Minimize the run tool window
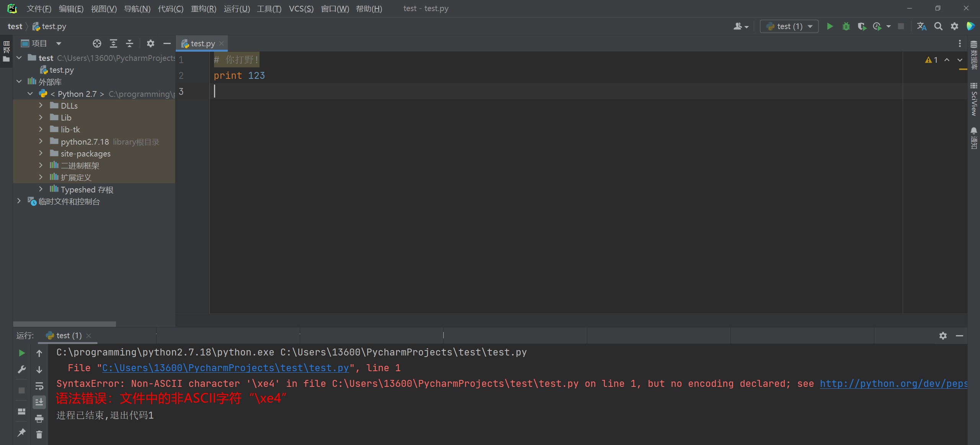 (x=959, y=336)
